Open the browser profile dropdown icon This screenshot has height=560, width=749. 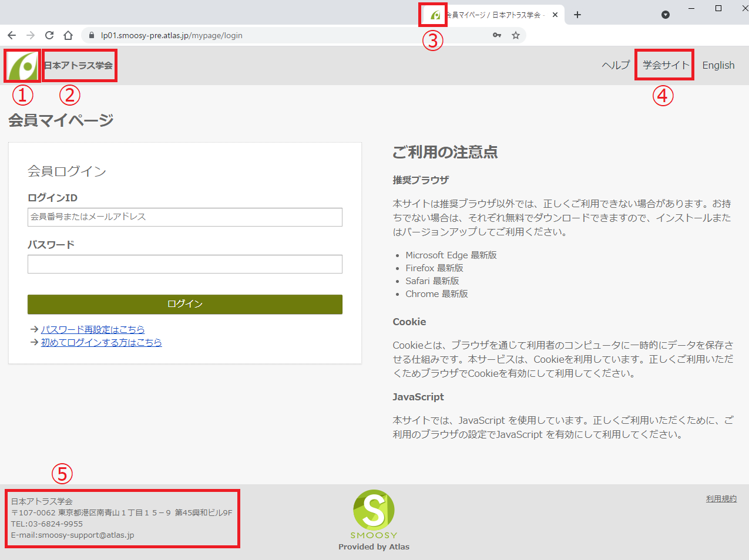[666, 15]
